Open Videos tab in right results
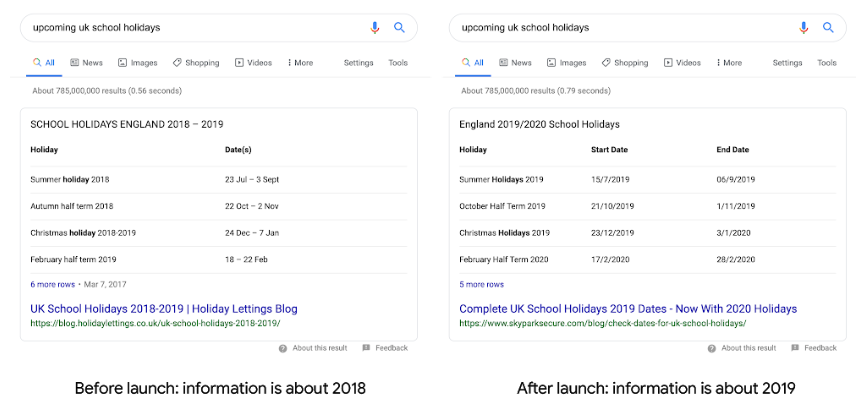The width and height of the screenshot is (865, 406). click(682, 63)
